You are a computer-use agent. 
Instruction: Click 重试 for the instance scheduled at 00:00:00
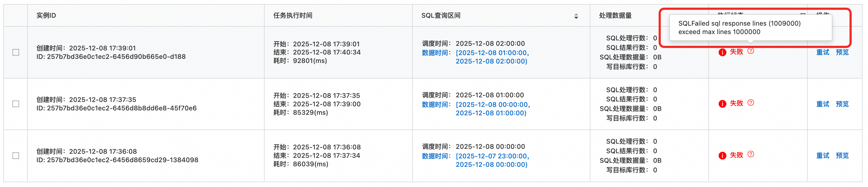point(823,156)
